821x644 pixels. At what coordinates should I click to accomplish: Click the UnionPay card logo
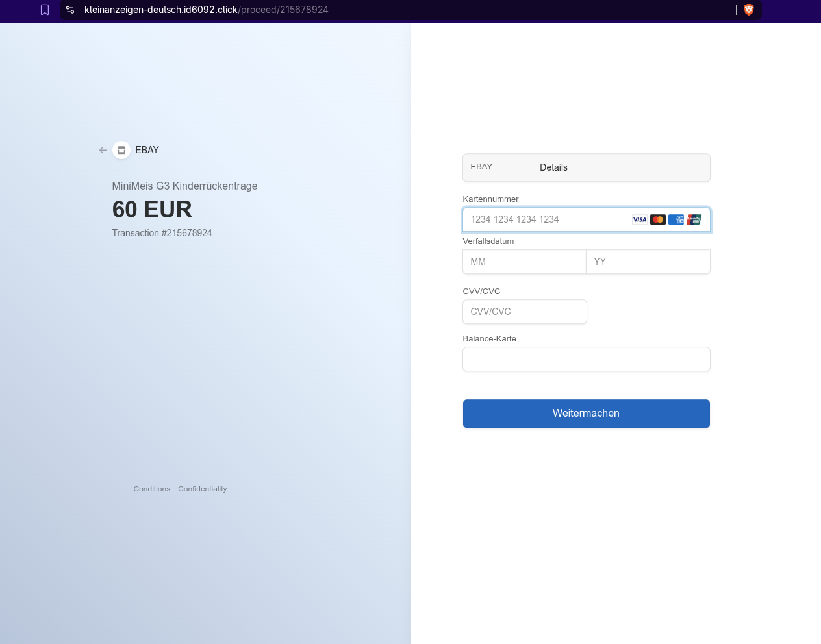[x=694, y=219]
